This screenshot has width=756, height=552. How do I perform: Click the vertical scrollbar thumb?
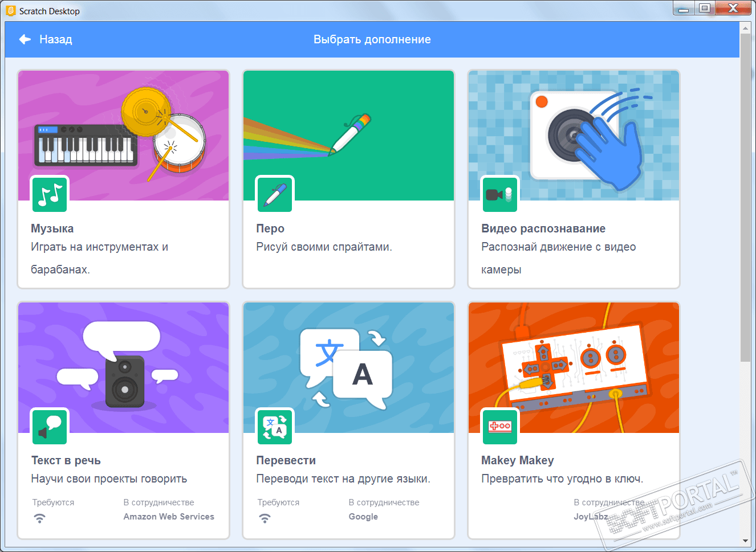[745, 197]
